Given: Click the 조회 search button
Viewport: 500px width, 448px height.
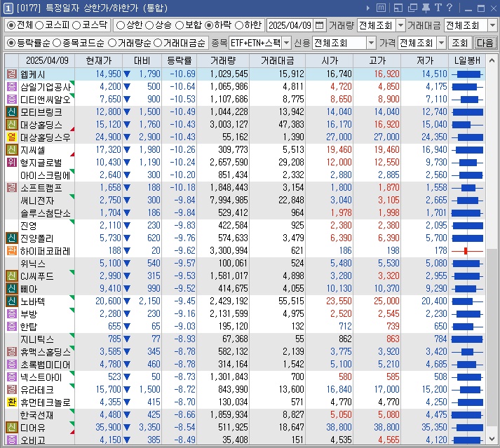Looking at the screenshot, I should click(459, 43).
